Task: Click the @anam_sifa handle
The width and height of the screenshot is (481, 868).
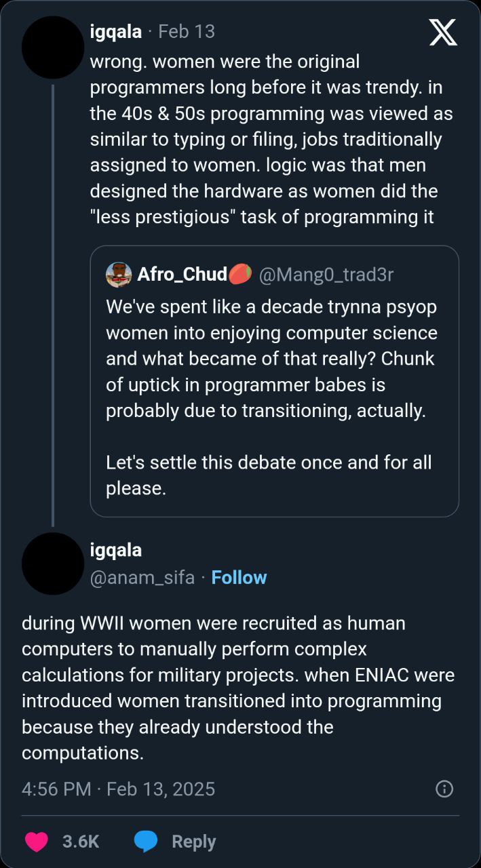Action: pos(142,578)
